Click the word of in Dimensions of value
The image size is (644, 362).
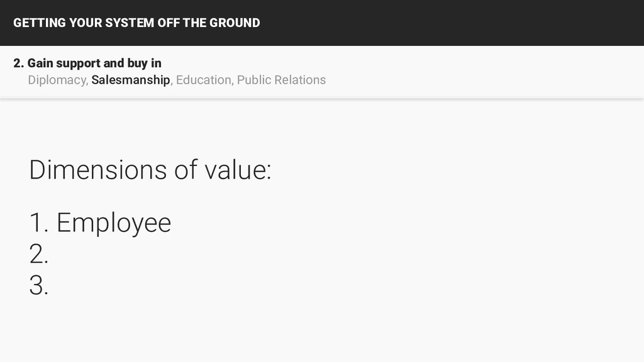tap(186, 170)
